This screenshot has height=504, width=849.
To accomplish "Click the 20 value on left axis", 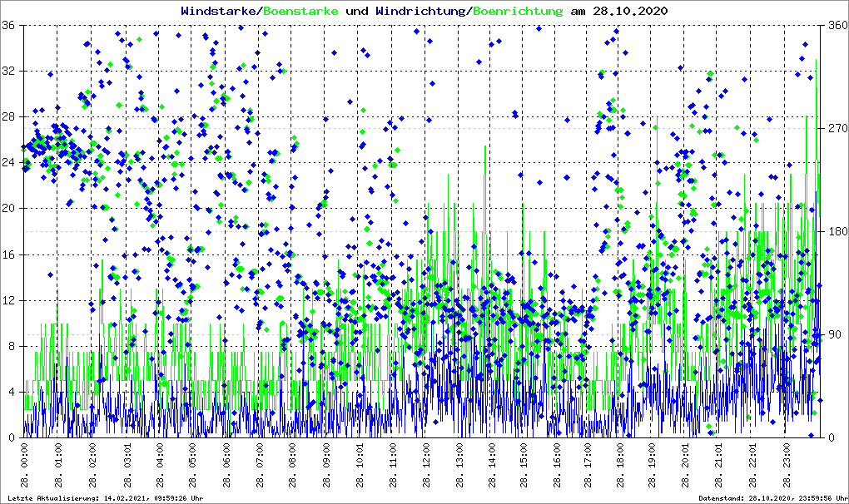I will pyautogui.click(x=7, y=209).
